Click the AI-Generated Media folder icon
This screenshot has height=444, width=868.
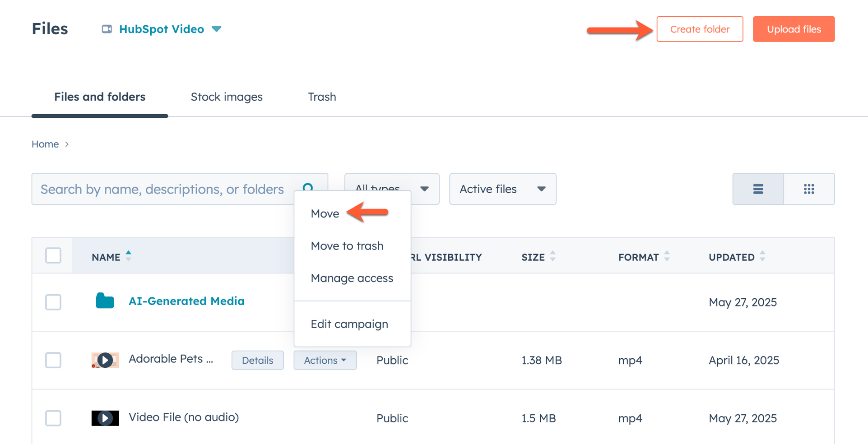coord(104,301)
